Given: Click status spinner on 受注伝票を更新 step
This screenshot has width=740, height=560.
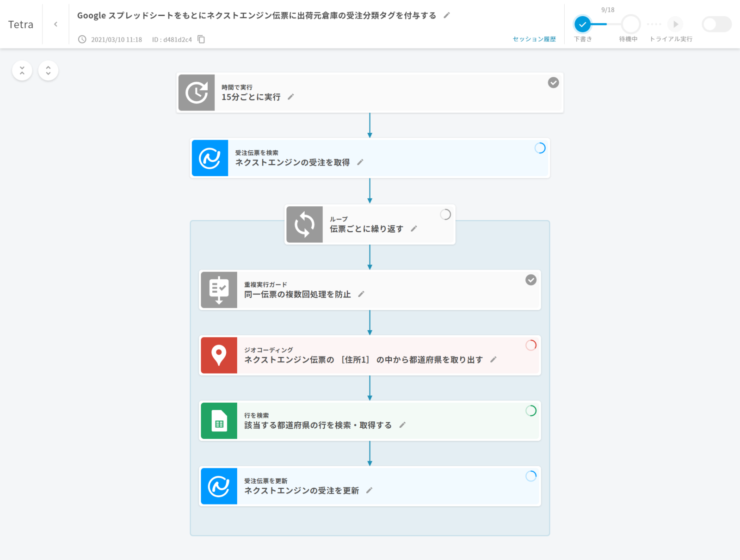Looking at the screenshot, I should (531, 476).
